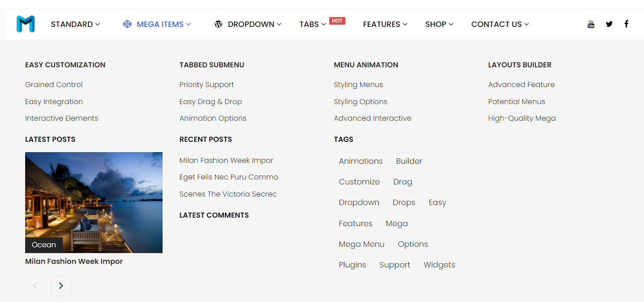644x302 pixels.
Task: Select the TABS menu item
Action: pyautogui.click(x=309, y=24)
